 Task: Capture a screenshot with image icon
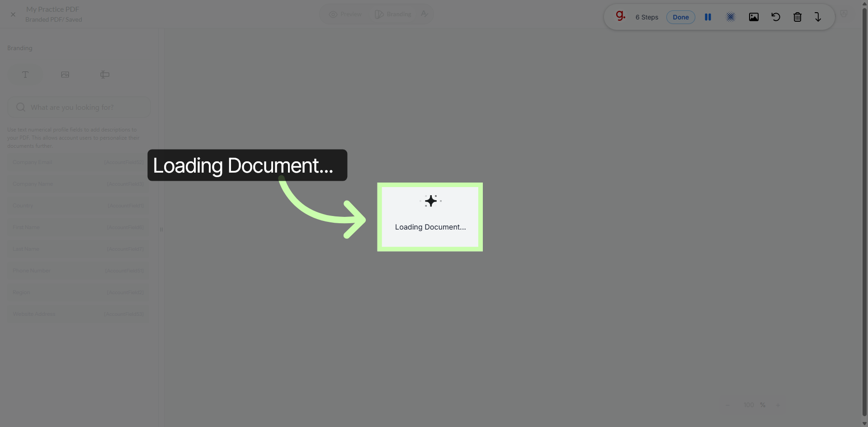click(754, 17)
